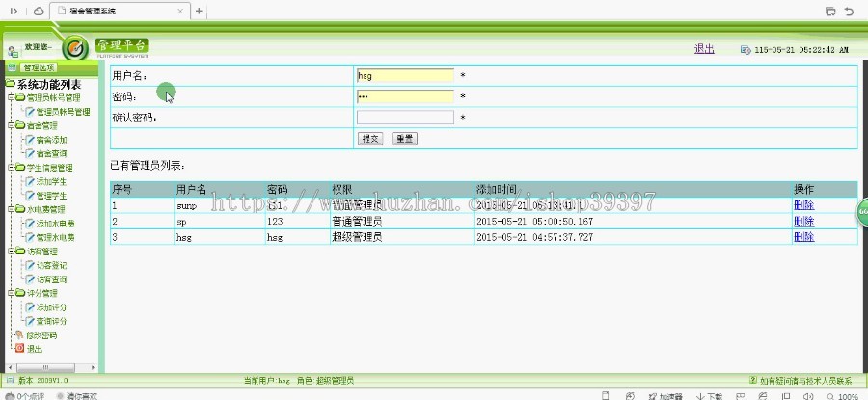The width and height of the screenshot is (868, 400).
Task: Click the red 退出 icon in sidebar
Action: tap(19, 349)
